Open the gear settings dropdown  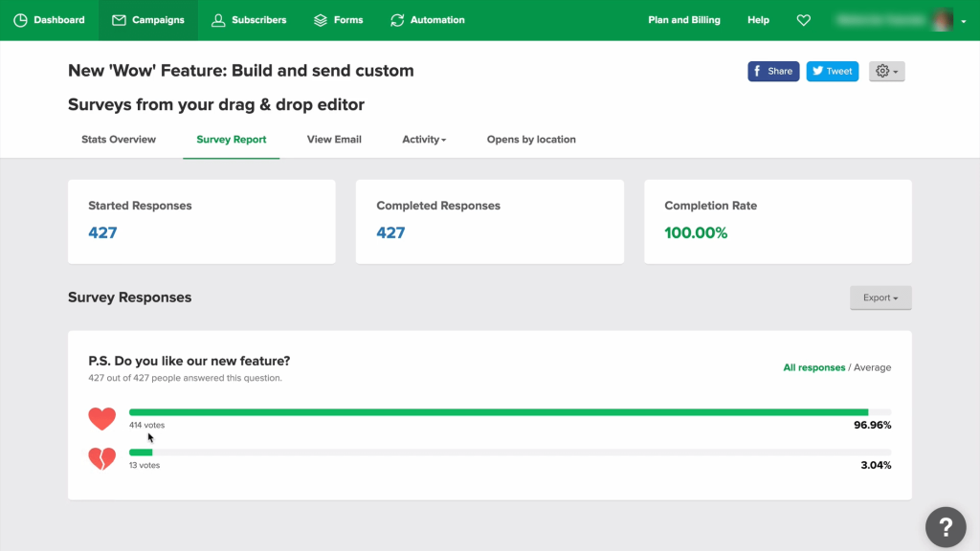coord(886,71)
